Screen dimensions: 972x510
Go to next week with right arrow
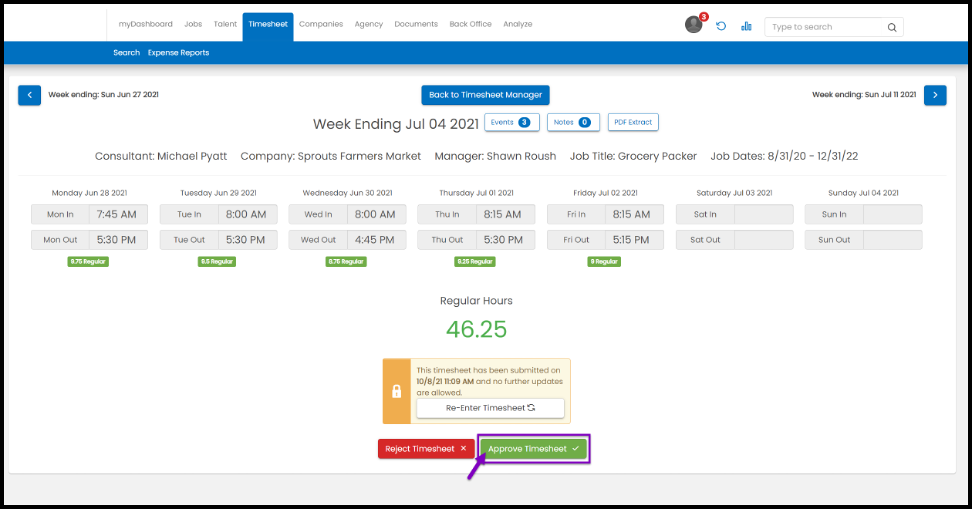point(935,95)
